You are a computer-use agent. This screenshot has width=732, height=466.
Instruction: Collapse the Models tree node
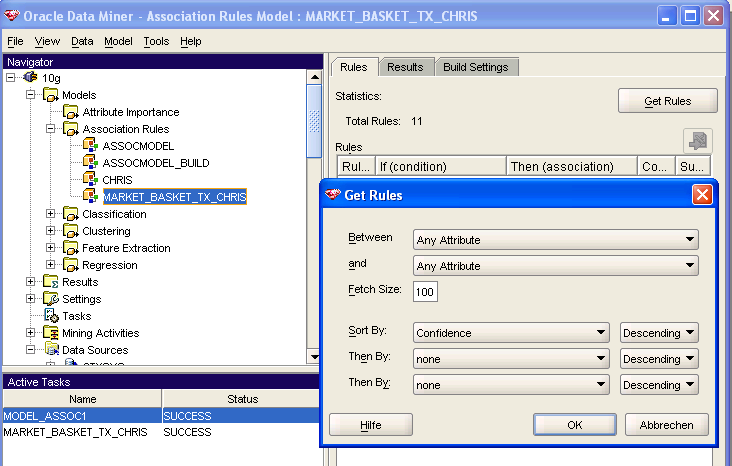[x=30, y=95]
